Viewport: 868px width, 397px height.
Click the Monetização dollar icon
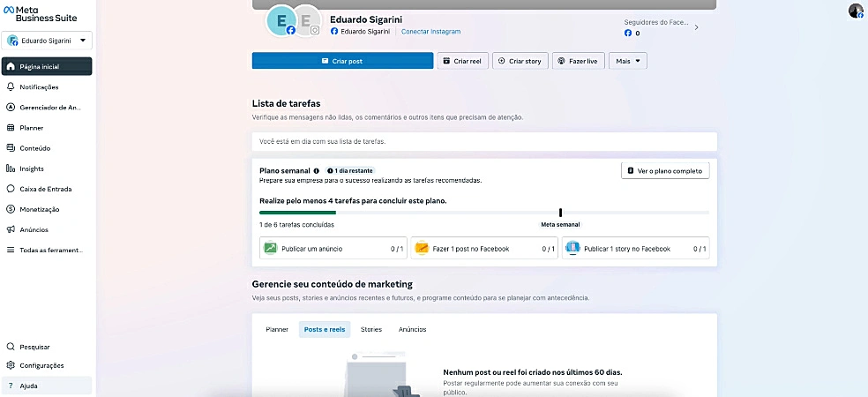pos(10,209)
